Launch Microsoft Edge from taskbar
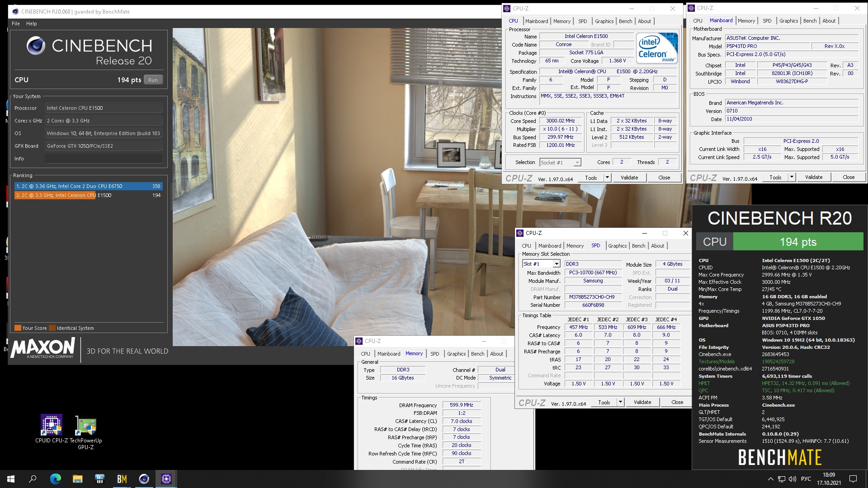The image size is (868, 488). [x=55, y=479]
